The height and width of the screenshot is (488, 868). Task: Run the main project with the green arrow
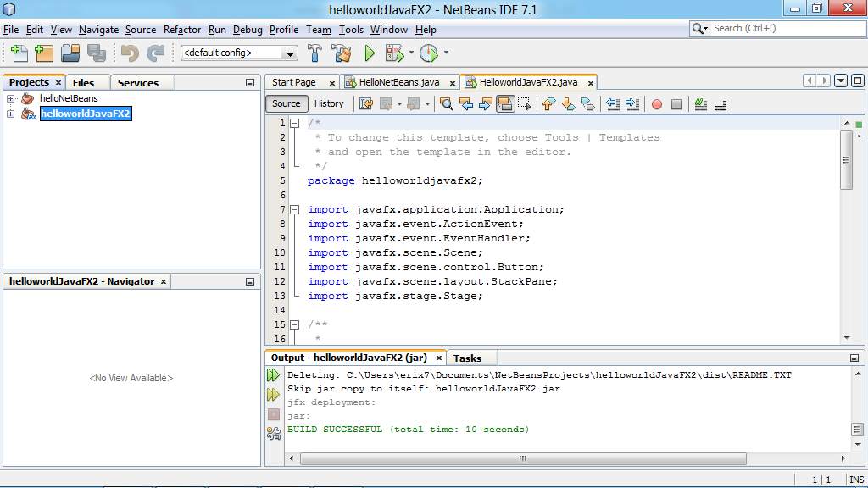pyautogui.click(x=370, y=53)
